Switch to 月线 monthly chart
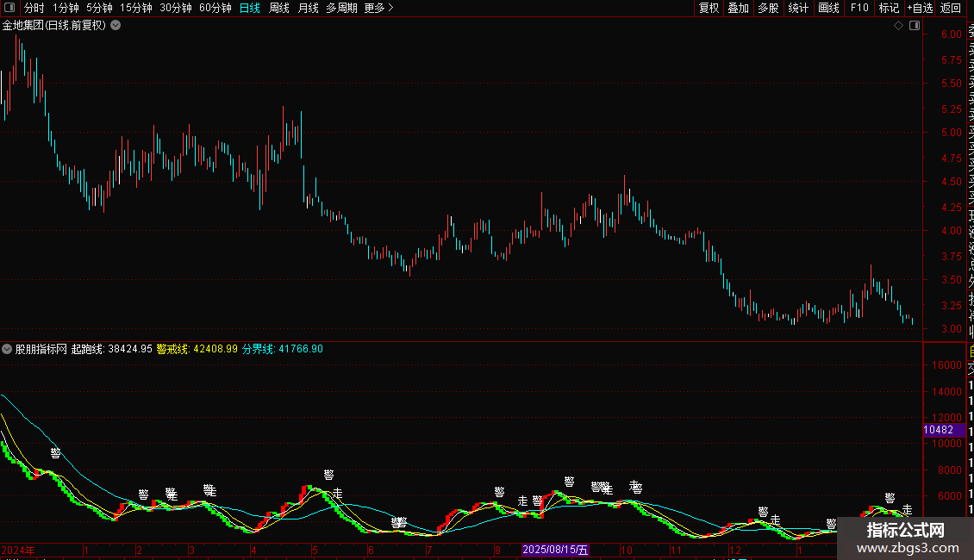The height and width of the screenshot is (560, 974). pyautogui.click(x=309, y=8)
